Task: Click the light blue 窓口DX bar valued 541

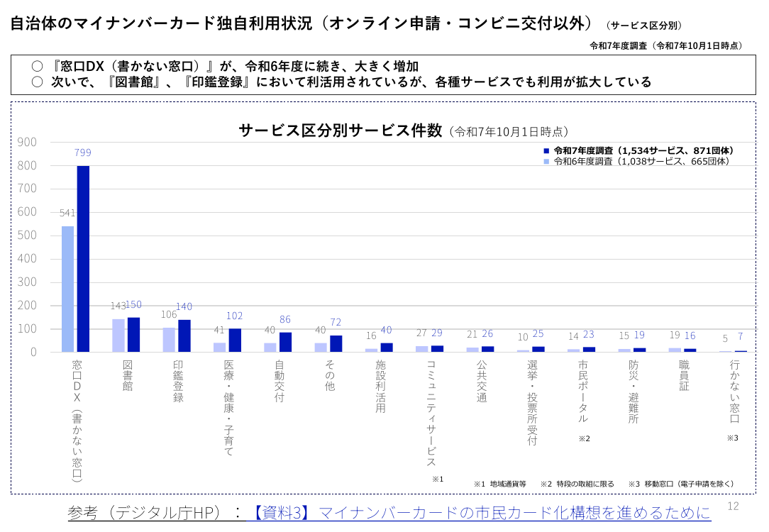Action: pos(67,289)
